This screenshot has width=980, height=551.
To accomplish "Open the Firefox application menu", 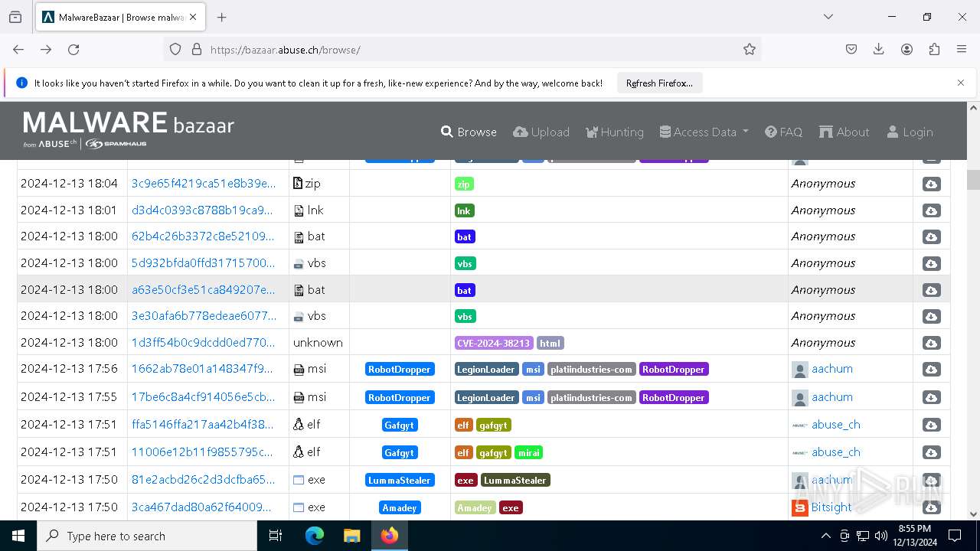I will coord(962,49).
